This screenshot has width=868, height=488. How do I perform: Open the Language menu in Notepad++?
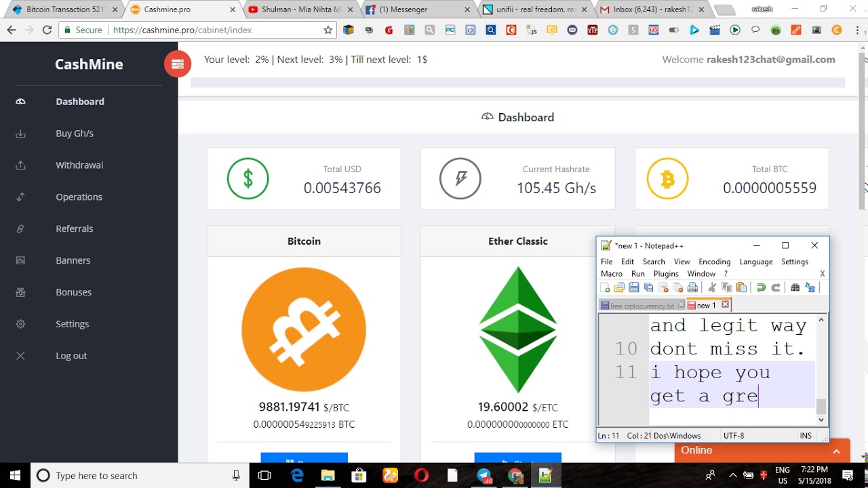[756, 262]
